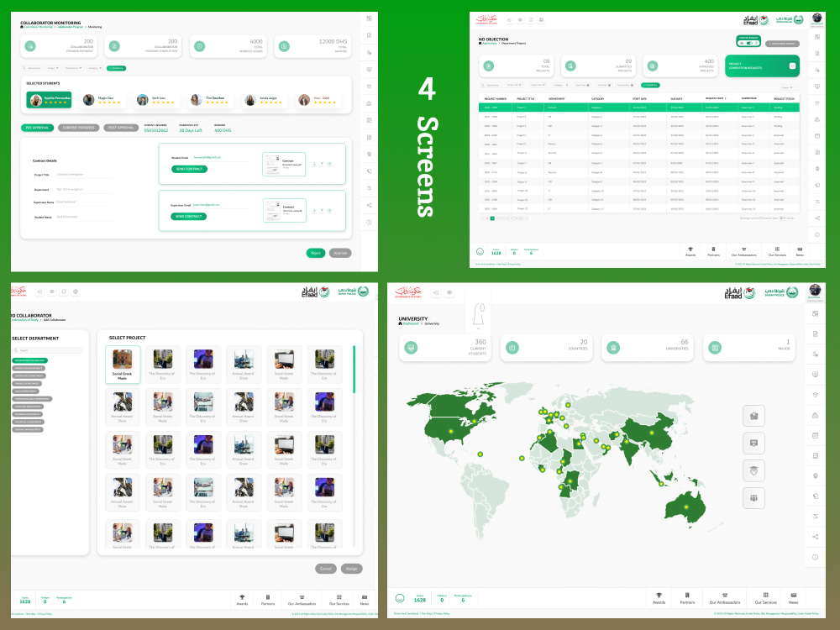Viewport: 840px width, 630px height.
Task: Click Send Contract under Student Email
Action: 190,169
